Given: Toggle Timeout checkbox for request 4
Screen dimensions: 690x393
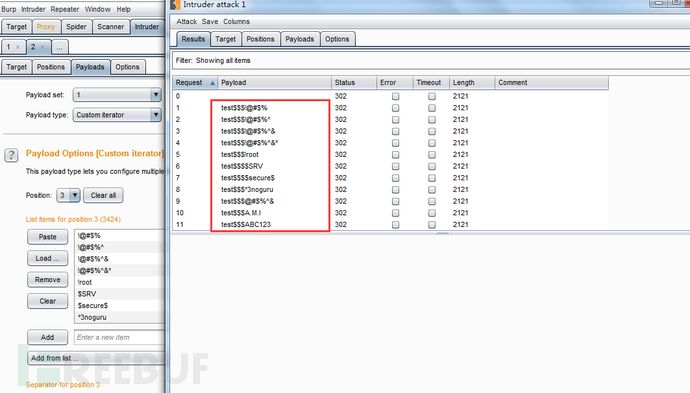Looking at the screenshot, I should [432, 143].
